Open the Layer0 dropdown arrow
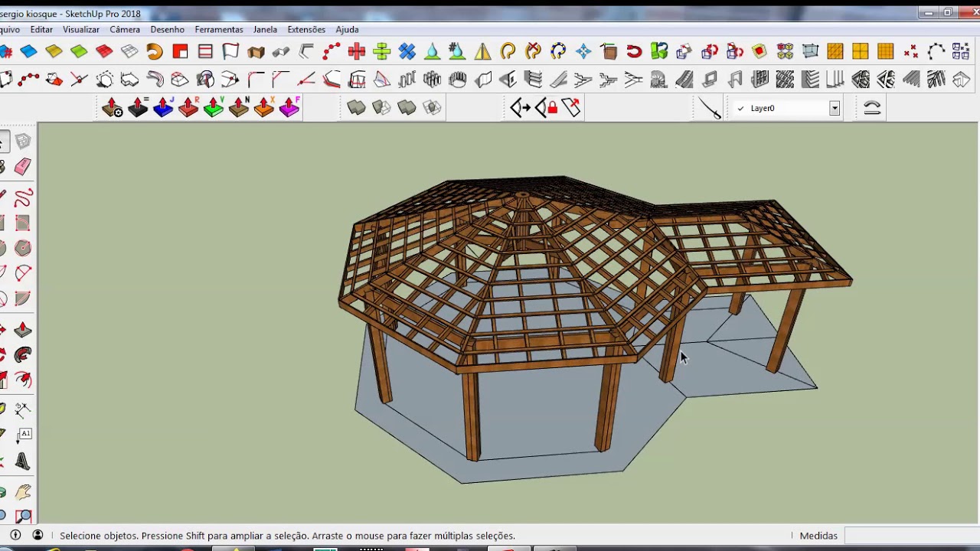The image size is (980, 551). [x=835, y=109]
